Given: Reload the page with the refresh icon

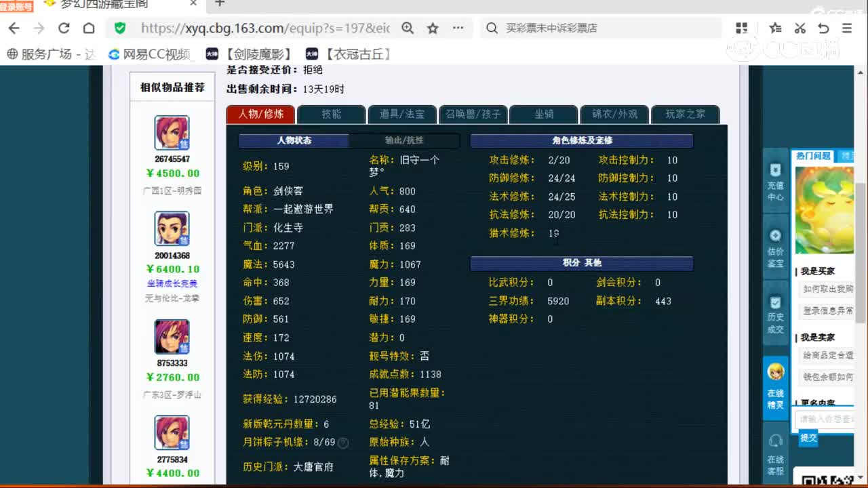Looking at the screenshot, I should click(63, 28).
